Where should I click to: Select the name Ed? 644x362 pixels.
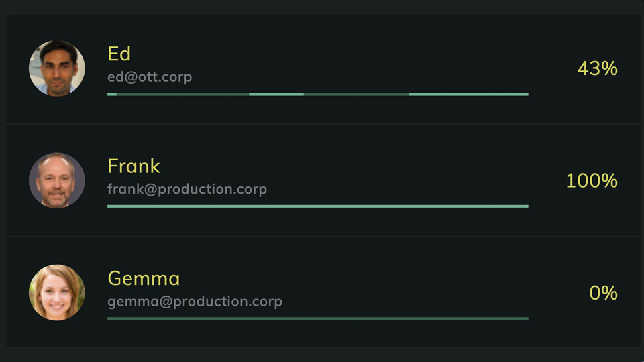[x=119, y=54]
